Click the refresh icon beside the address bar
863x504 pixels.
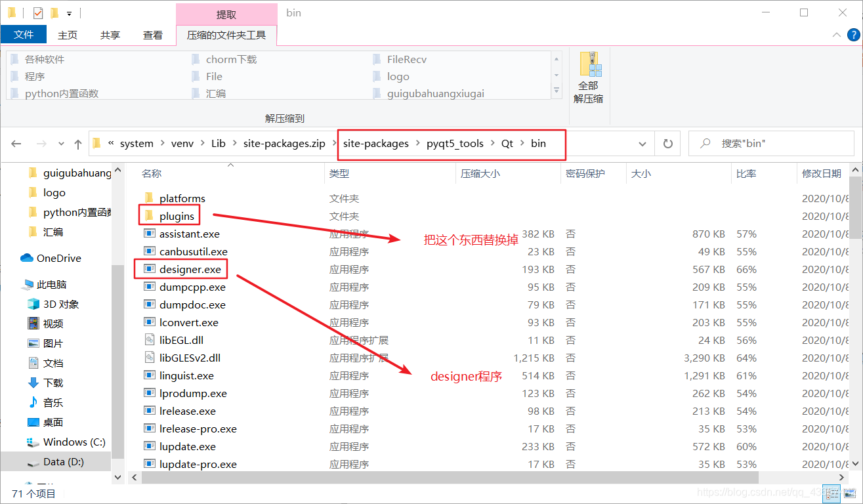point(667,143)
